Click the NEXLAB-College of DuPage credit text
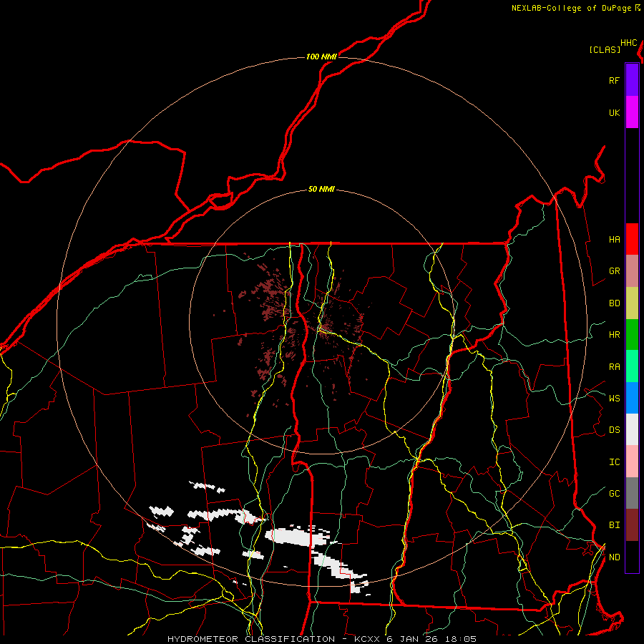Screen dimensions: 644x644 point(572,8)
